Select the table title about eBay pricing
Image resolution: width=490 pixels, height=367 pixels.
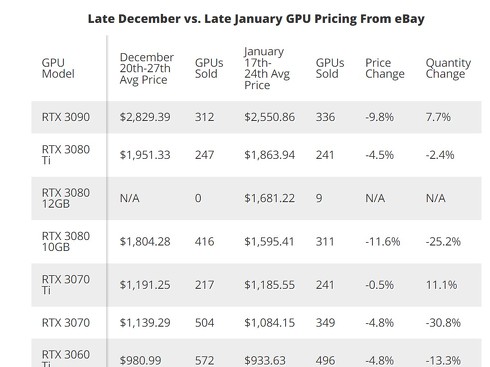(x=256, y=19)
